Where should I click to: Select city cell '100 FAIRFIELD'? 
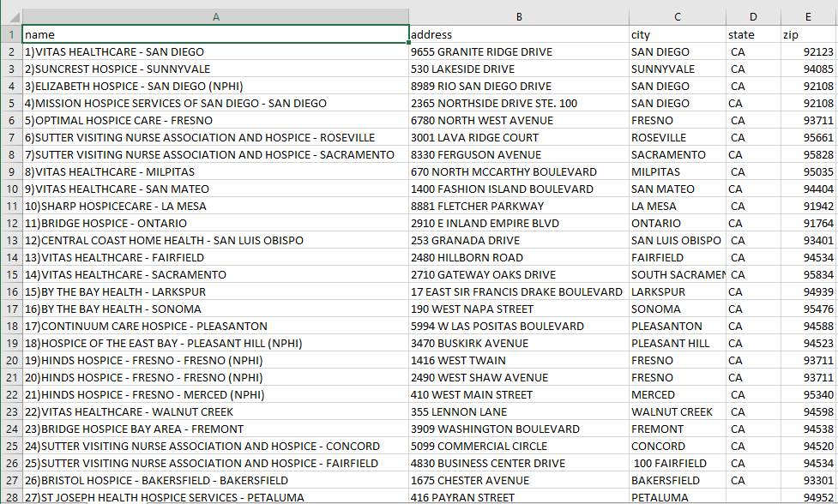click(x=677, y=464)
